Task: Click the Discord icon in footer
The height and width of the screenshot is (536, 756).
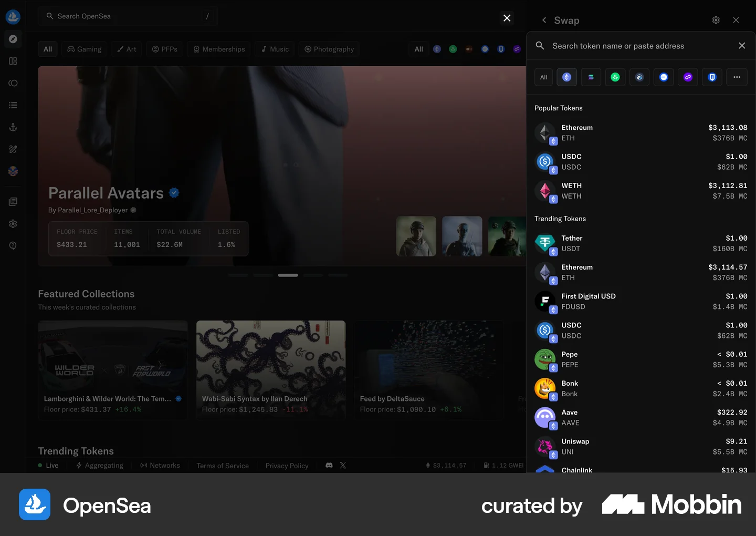Action: pos(329,465)
